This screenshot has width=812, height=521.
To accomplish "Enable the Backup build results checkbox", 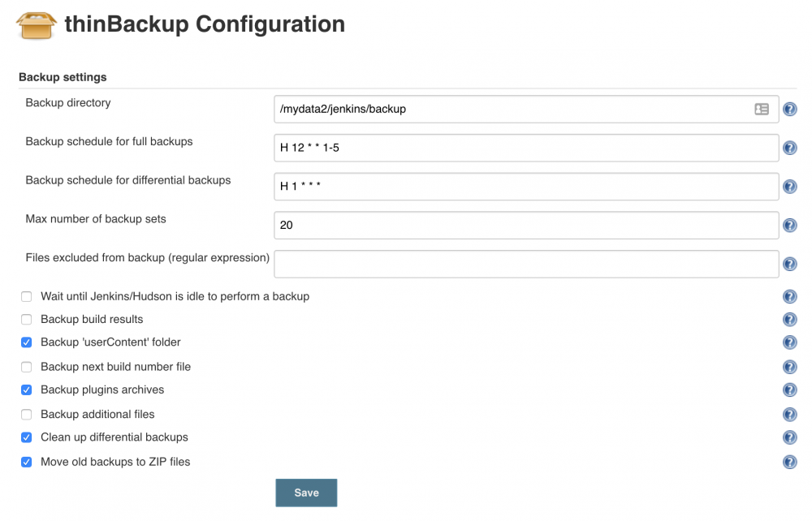I will tap(25, 319).
